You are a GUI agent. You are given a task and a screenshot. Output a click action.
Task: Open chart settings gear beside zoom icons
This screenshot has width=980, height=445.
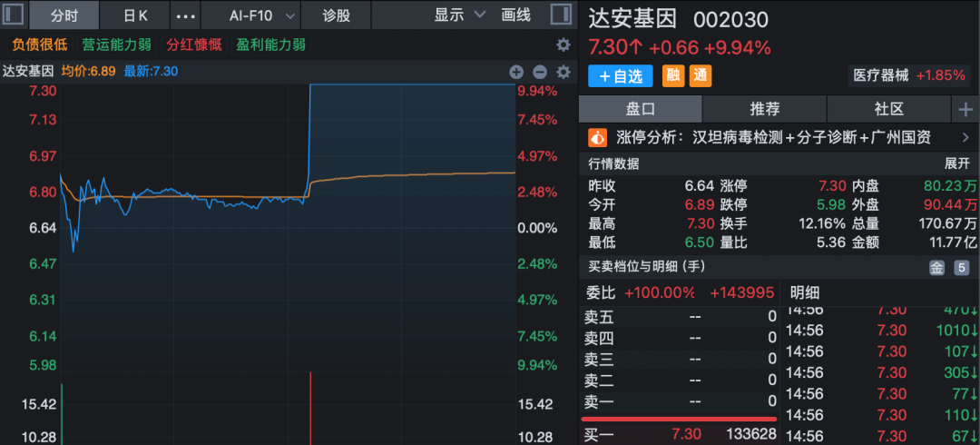(x=563, y=72)
